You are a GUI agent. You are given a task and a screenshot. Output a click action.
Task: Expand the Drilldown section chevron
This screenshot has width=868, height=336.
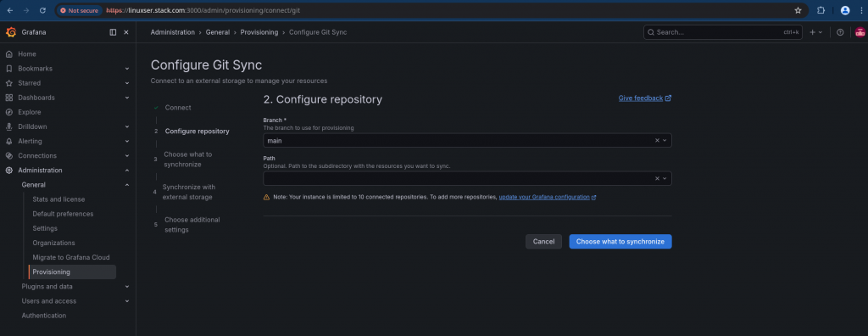tap(127, 126)
